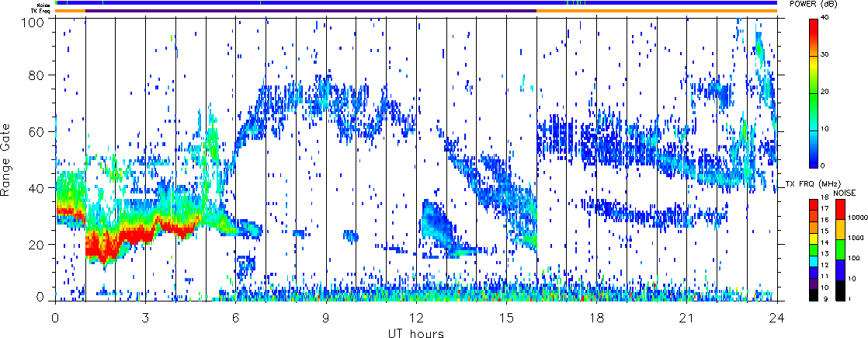Click the 10000 label on NOISE legend
The height and width of the screenshot is (338, 868).
click(x=858, y=218)
